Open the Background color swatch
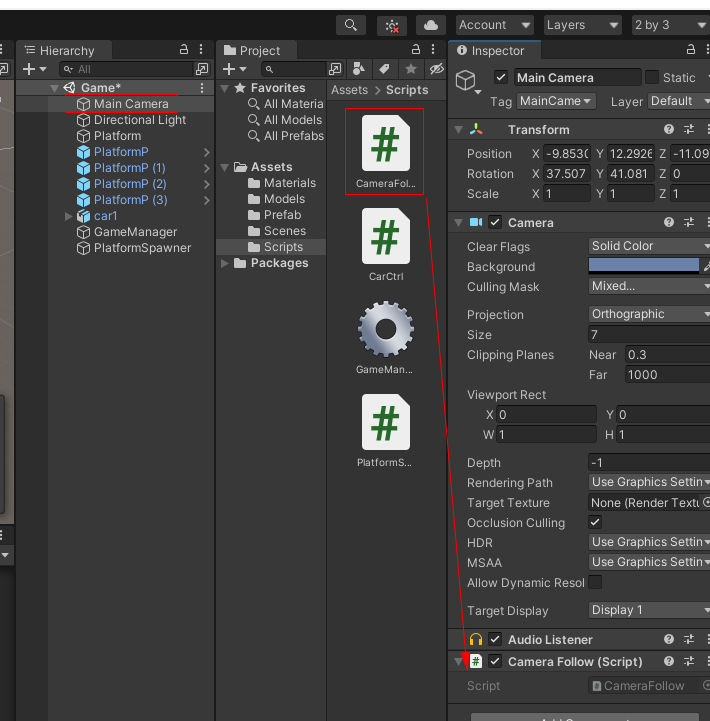Viewport: 710px width, 721px height. pyautogui.click(x=644, y=266)
